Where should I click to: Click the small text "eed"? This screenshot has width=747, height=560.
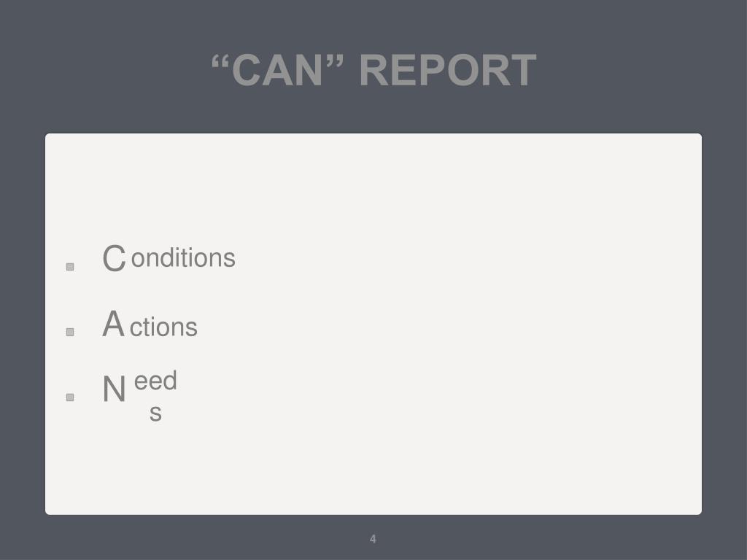pyautogui.click(x=155, y=381)
